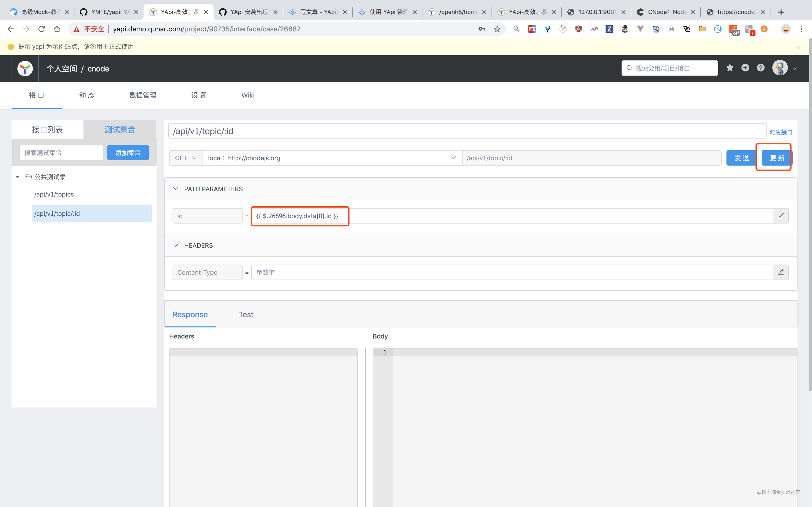Click the 发送 send button
The image size is (812, 507).
[742, 158]
